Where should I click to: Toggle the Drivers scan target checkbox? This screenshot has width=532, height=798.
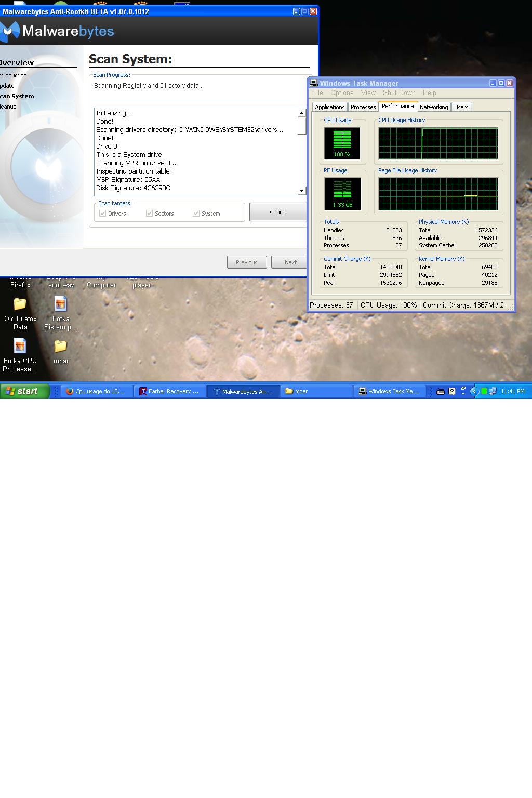103,214
